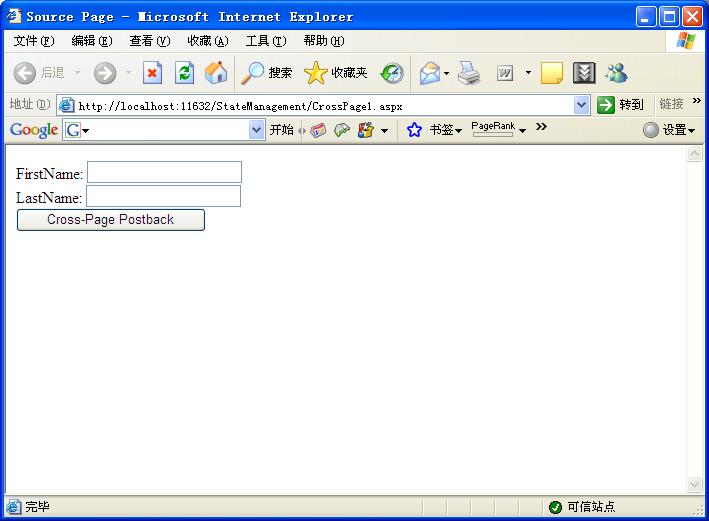Image resolution: width=709 pixels, height=521 pixels.
Task: Maximize the Internet Explorer window
Action: pos(669,17)
